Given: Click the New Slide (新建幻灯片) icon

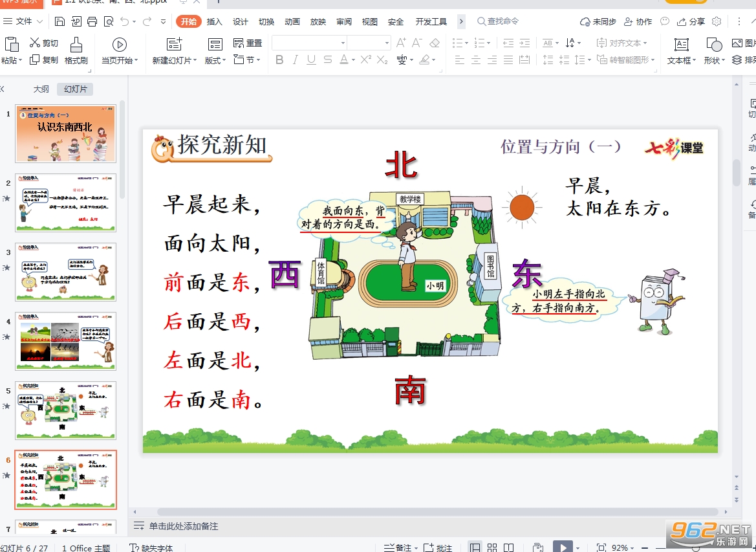Looking at the screenshot, I should pyautogui.click(x=174, y=44).
